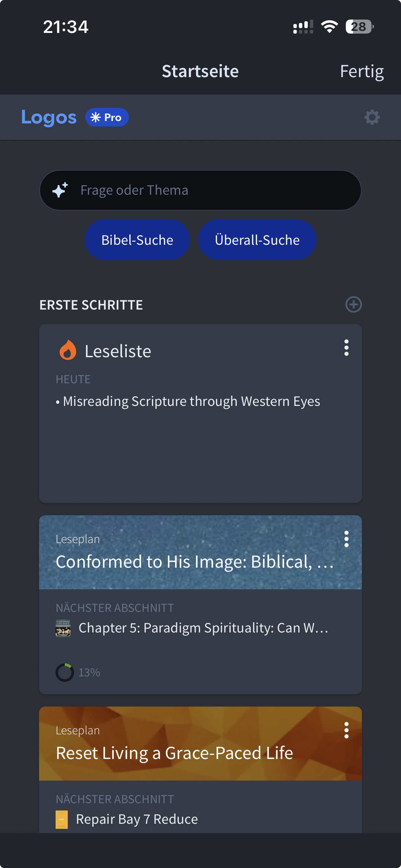Open Repair Bay 7 Reduce section
The height and width of the screenshot is (868, 401).
point(137,819)
